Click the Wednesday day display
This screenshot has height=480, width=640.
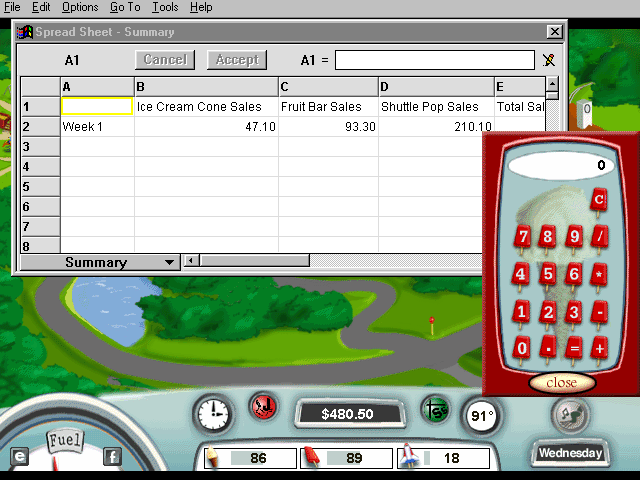point(570,453)
